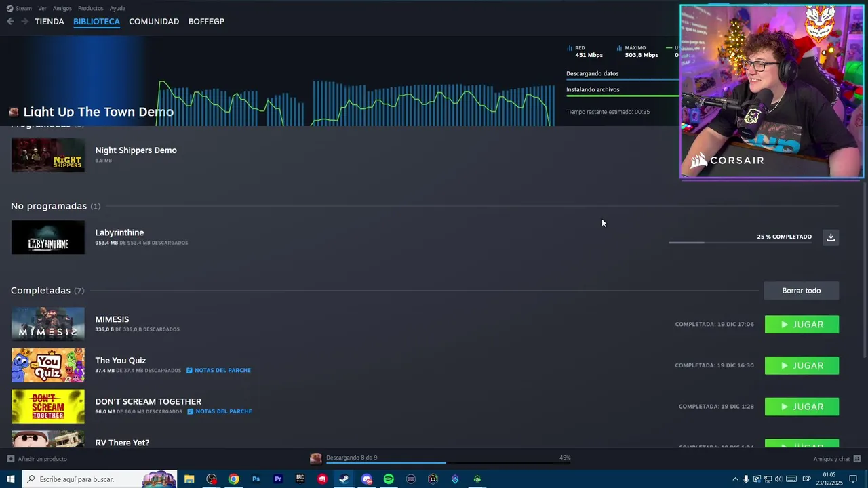Click the RV There Yet? title
This screenshot has width=868, height=488.
click(122, 443)
